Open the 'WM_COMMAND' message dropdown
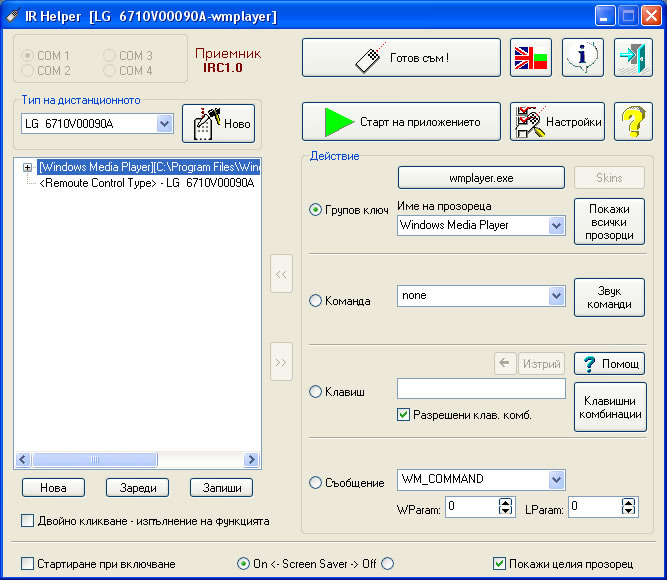The image size is (667, 580). 556,480
